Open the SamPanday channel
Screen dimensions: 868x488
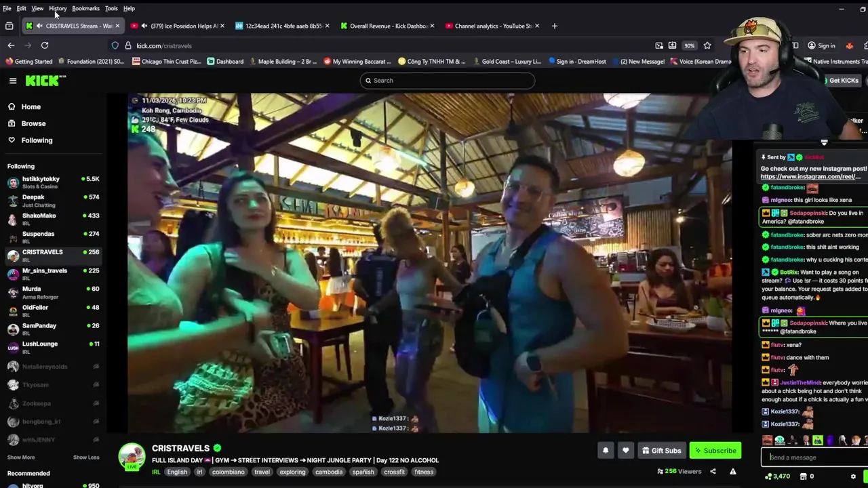(53, 328)
